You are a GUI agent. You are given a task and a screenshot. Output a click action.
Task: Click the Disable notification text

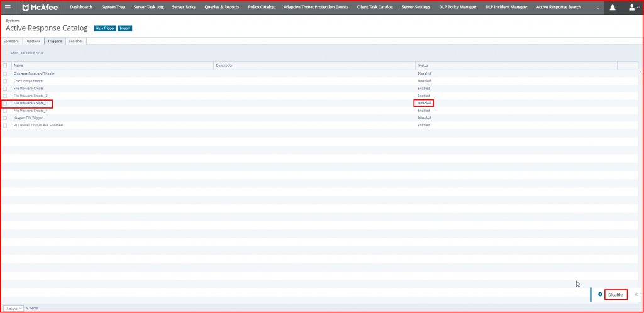click(615, 295)
